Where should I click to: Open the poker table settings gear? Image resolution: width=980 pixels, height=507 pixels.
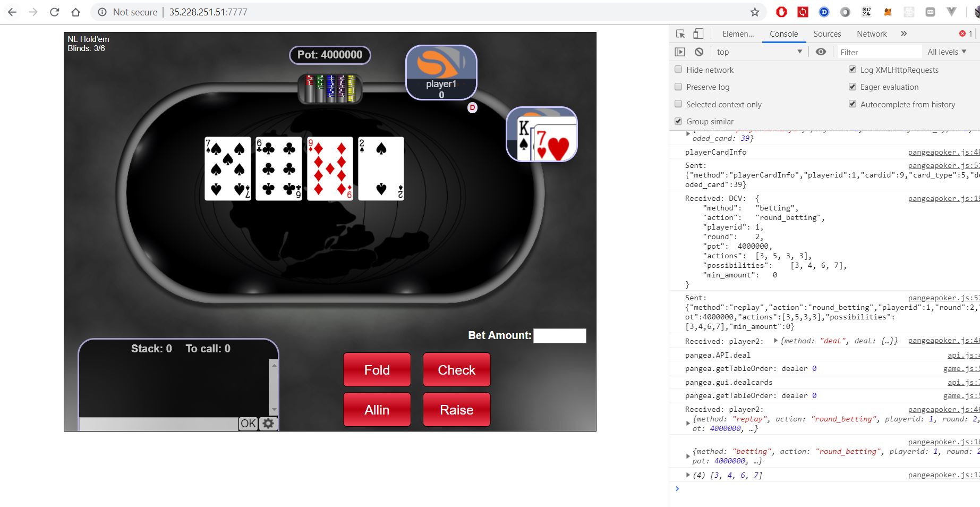coord(268,424)
